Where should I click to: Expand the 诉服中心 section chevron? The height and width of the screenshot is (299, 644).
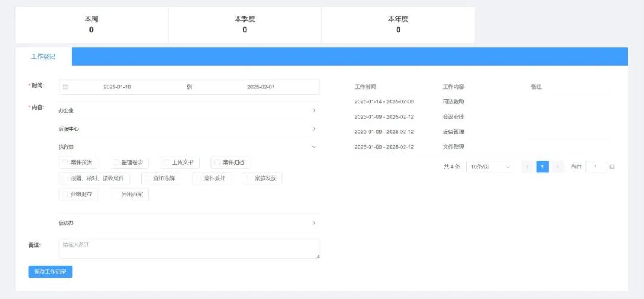coord(314,129)
